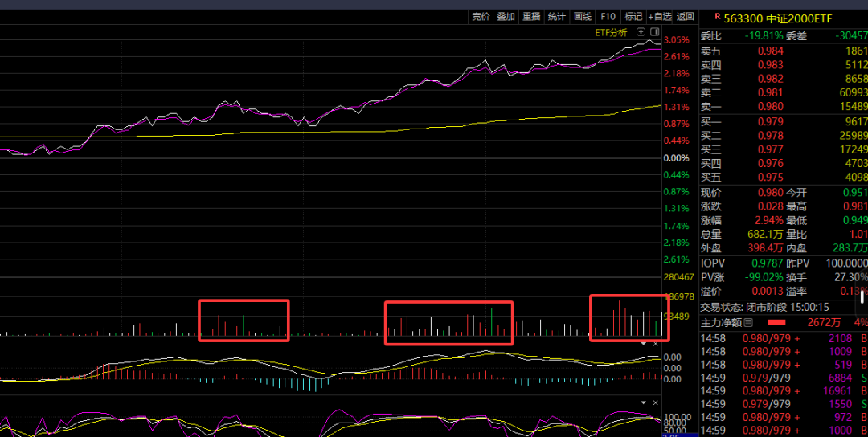Close the MACD indicator sub-panel
Image resolution: width=868 pixels, height=437 pixels.
[654, 344]
